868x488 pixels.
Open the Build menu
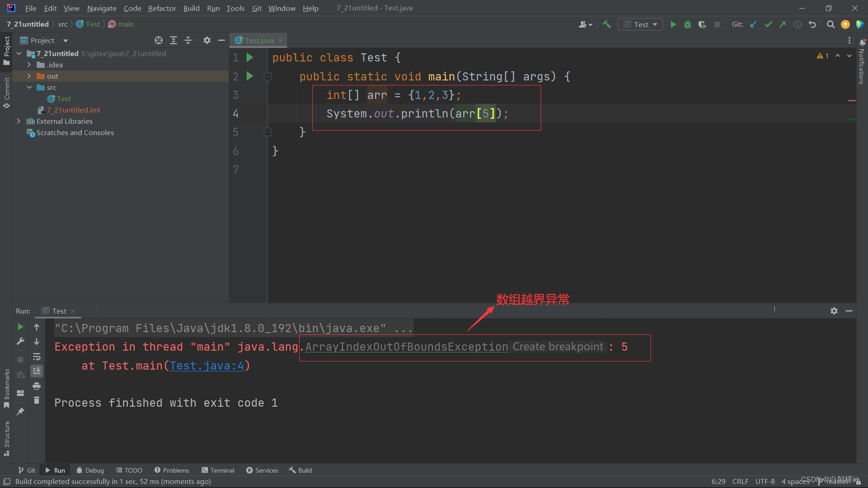[x=191, y=8]
